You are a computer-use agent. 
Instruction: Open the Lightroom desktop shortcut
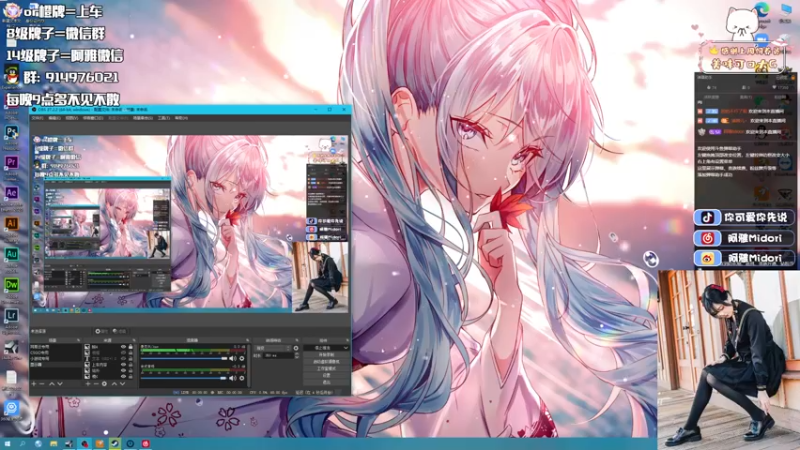[11, 315]
